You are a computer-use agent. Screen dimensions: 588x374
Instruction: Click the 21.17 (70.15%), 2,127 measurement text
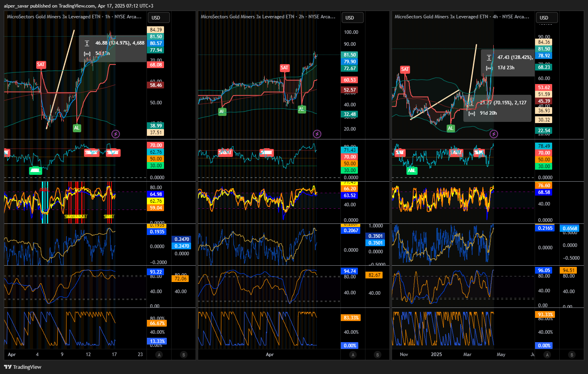503,103
